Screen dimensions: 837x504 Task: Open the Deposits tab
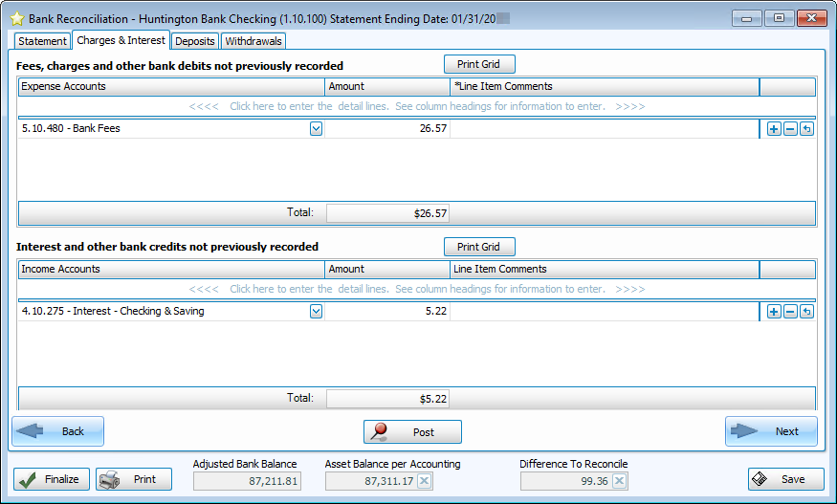(194, 41)
